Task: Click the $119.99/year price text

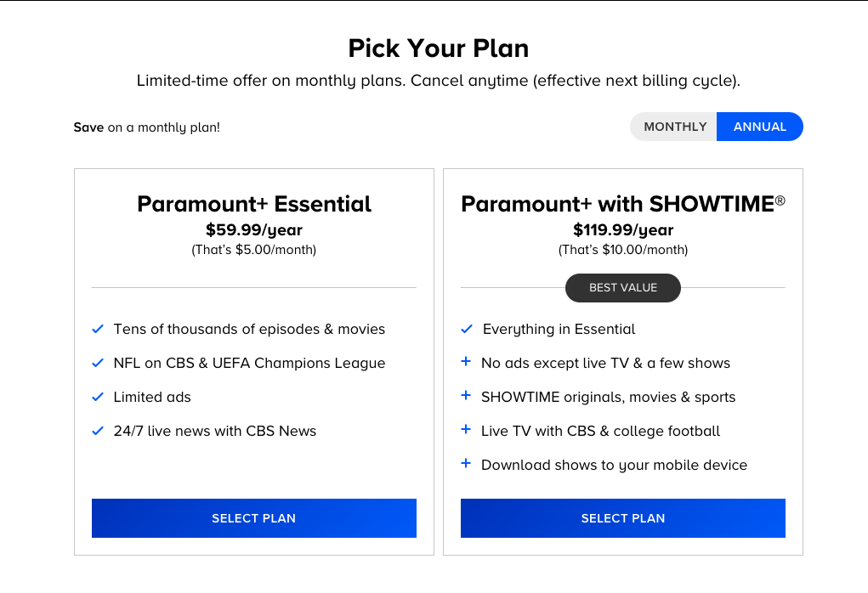Action: click(622, 229)
